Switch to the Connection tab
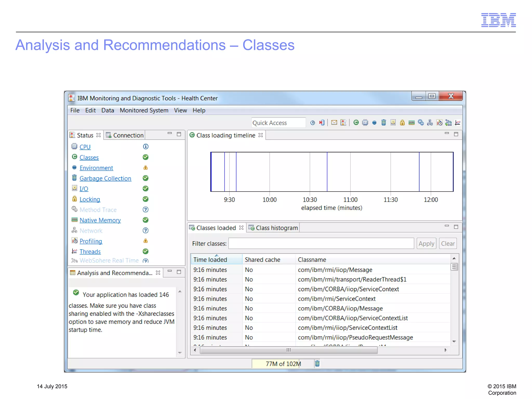The image size is (532, 399). tap(125, 135)
